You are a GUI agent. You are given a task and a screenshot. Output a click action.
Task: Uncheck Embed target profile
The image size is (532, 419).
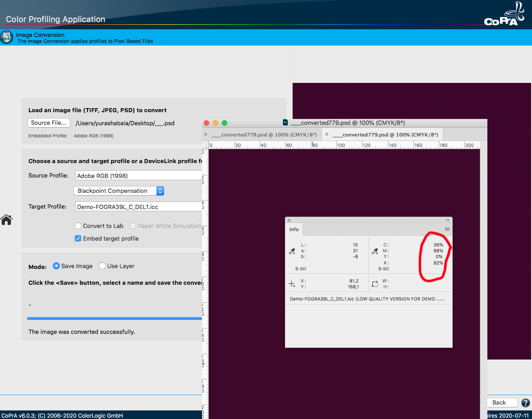(78, 238)
